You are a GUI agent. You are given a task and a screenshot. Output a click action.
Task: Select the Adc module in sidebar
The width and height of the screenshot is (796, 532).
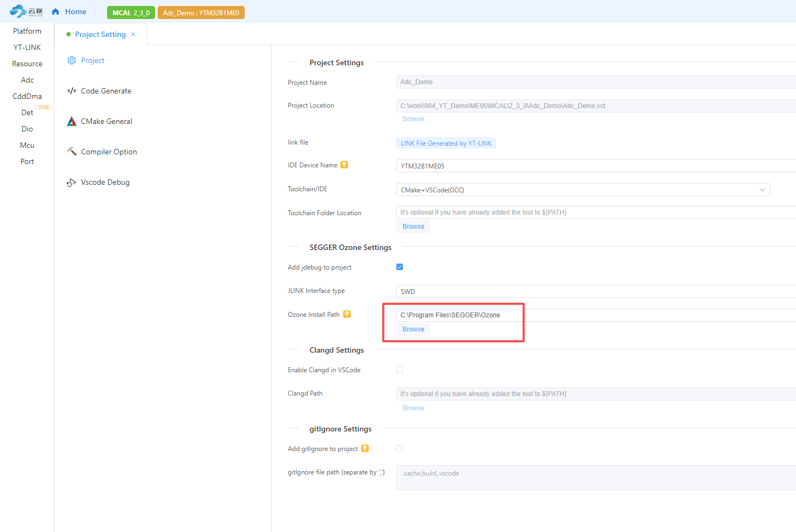point(27,80)
